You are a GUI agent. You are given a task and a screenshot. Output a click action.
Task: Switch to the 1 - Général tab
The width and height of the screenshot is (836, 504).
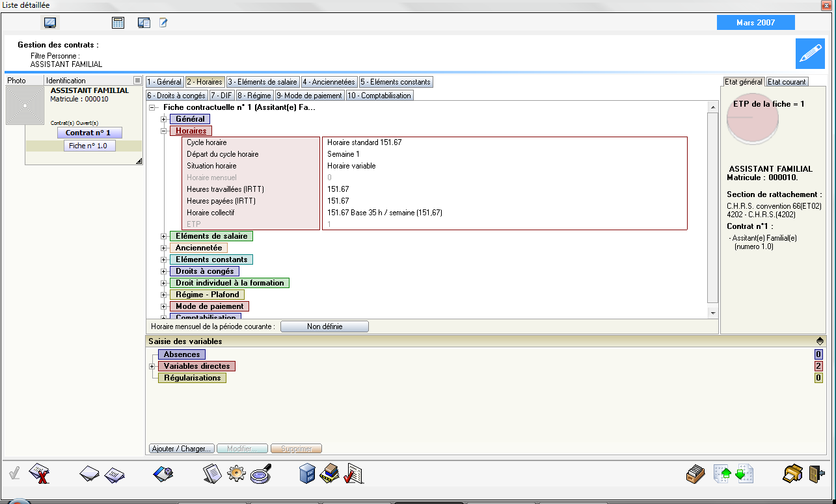(165, 82)
